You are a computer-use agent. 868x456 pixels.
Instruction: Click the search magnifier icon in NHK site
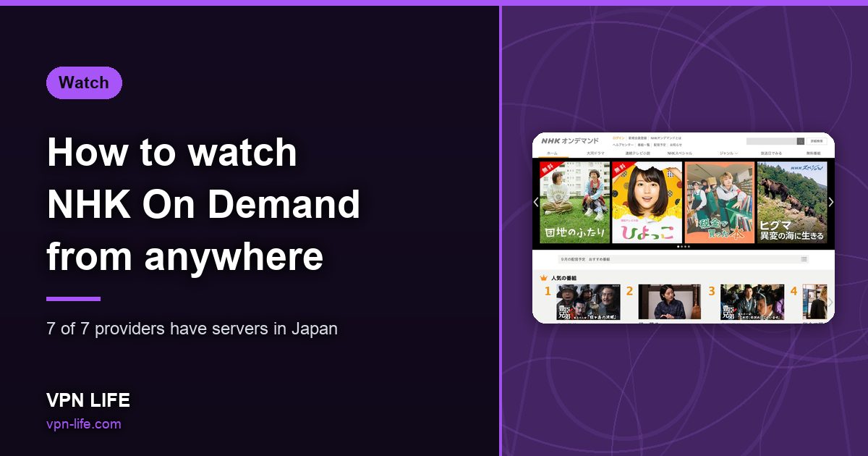[x=801, y=141]
